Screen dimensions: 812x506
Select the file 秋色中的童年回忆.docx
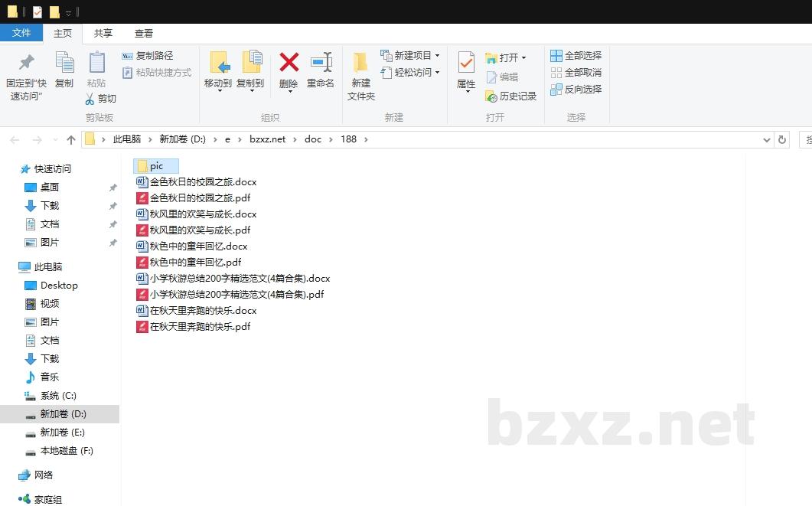(x=198, y=246)
